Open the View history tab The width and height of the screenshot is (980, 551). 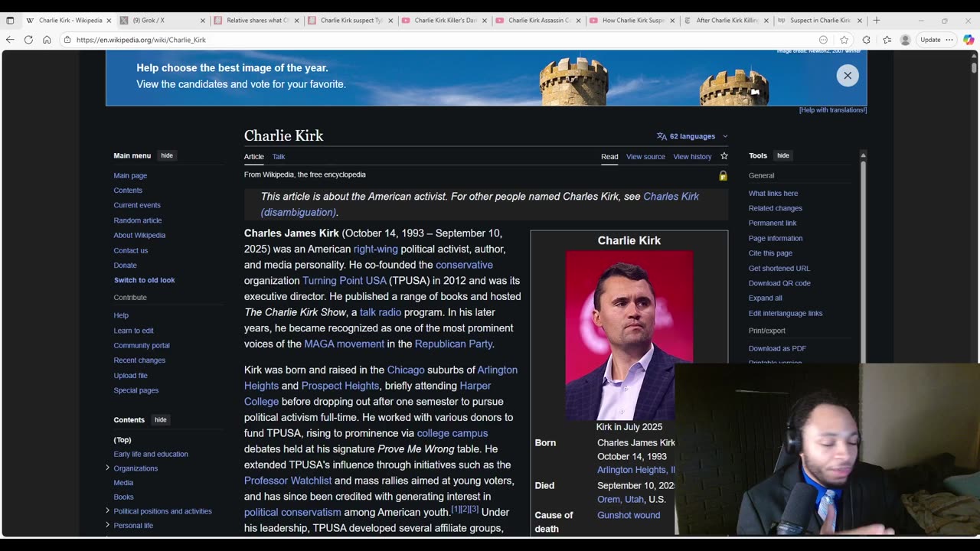coord(692,157)
